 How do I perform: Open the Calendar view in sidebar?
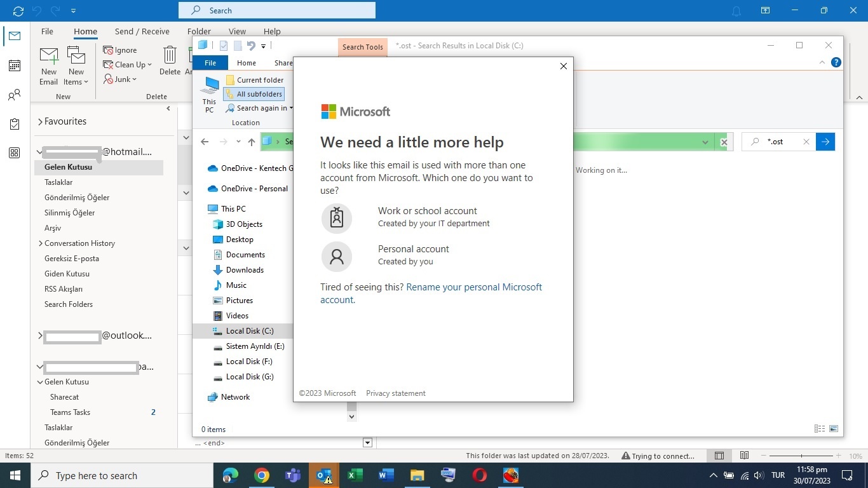tap(14, 65)
